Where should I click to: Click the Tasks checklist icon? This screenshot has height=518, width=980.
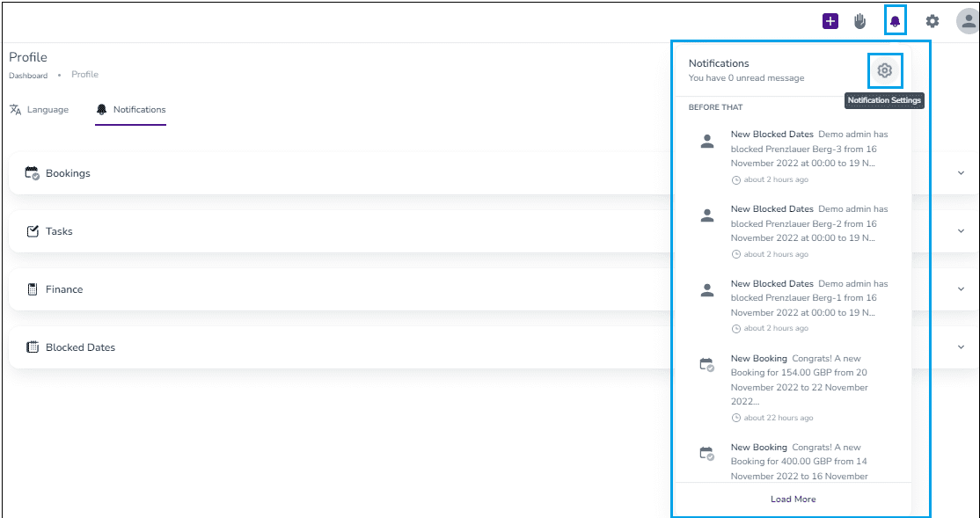[x=33, y=231]
